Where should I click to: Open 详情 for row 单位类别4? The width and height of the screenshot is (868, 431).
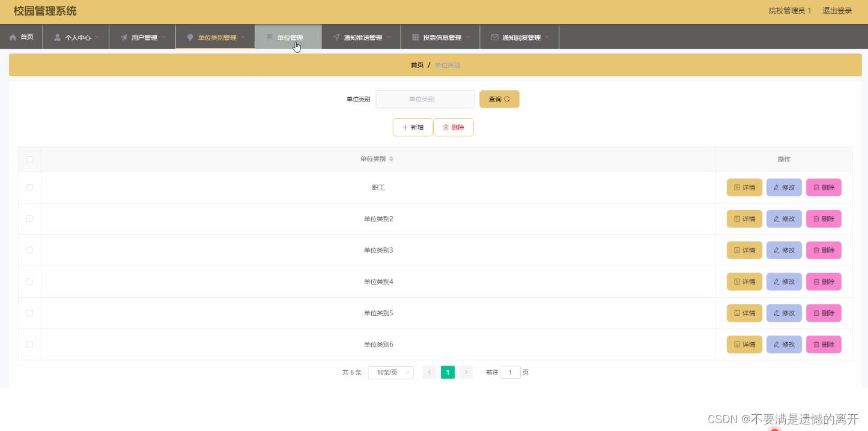tap(744, 282)
